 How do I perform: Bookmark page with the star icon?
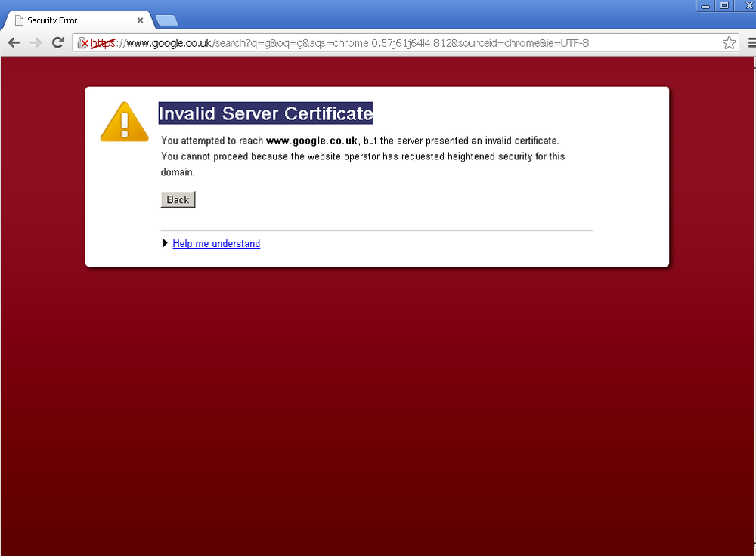tap(729, 43)
